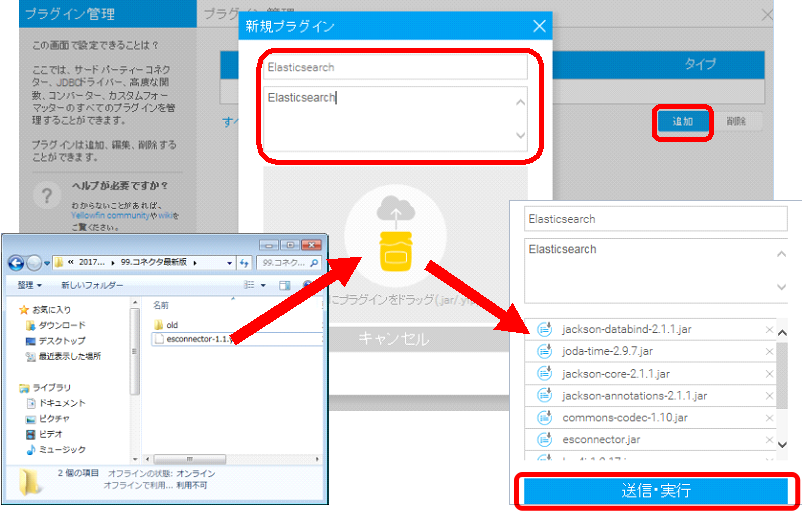This screenshot has height=522, width=802.
Task: Click the jar list scrollbar down arrow
Action: click(782, 444)
